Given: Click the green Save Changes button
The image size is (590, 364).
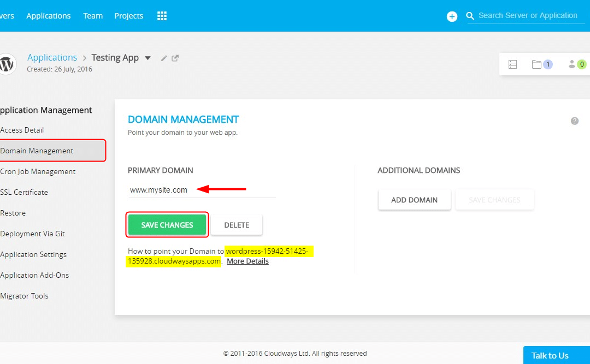Looking at the screenshot, I should click(x=167, y=225).
